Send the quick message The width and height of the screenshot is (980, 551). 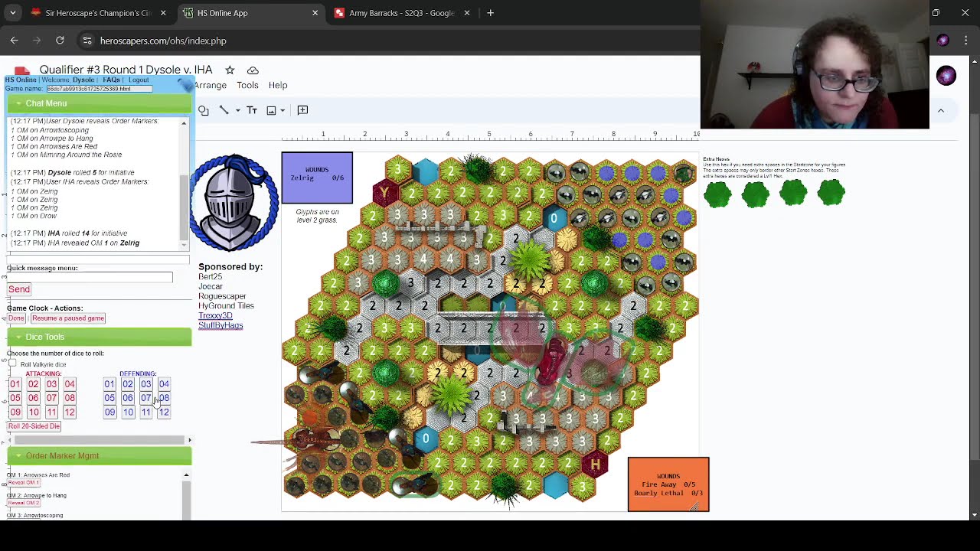tap(19, 289)
